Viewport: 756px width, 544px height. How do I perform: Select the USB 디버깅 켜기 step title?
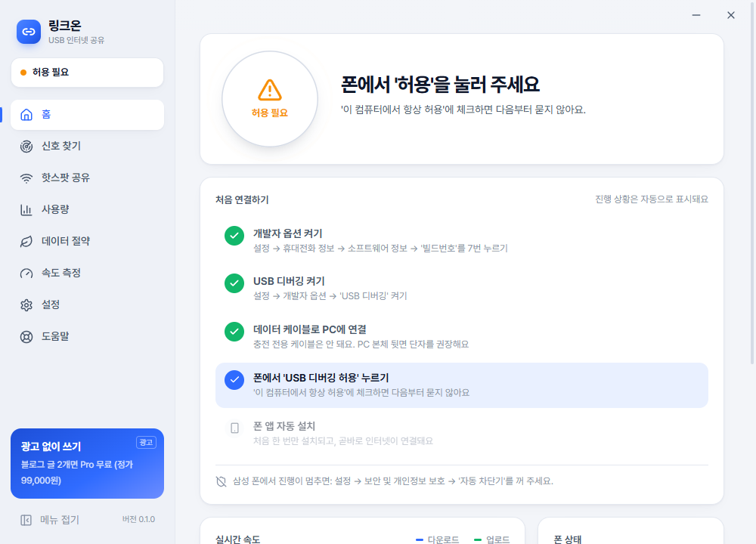(289, 281)
